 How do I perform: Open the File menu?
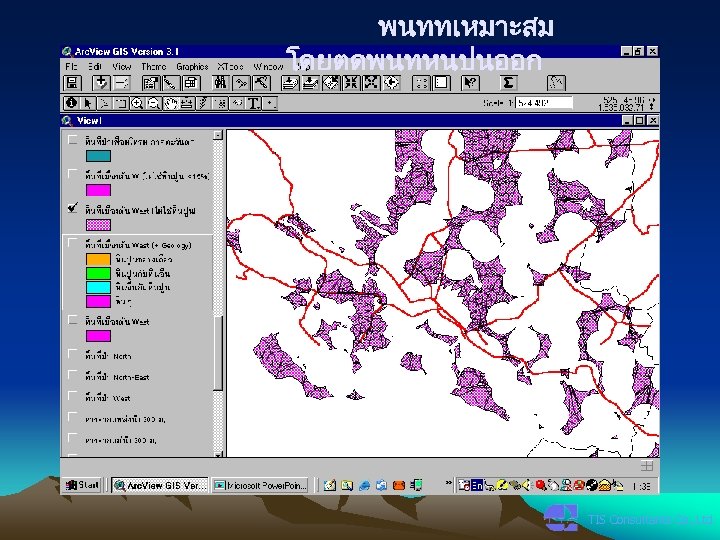point(71,67)
